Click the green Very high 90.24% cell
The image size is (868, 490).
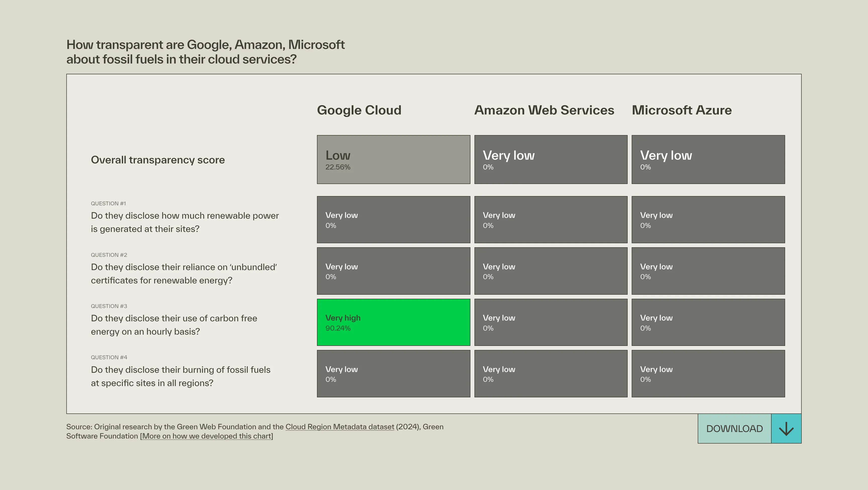(393, 322)
